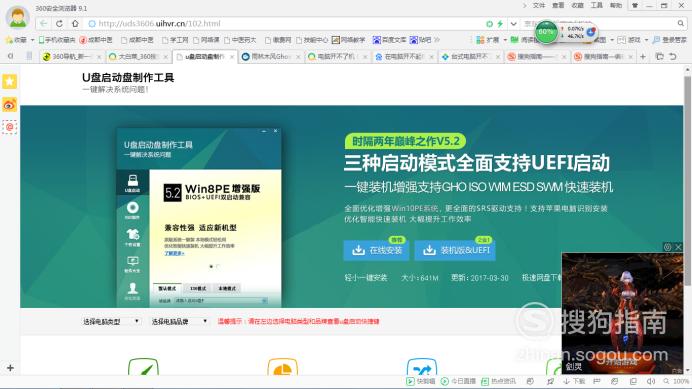Open the 工具 menu
692x389 pixels.
point(597,5)
